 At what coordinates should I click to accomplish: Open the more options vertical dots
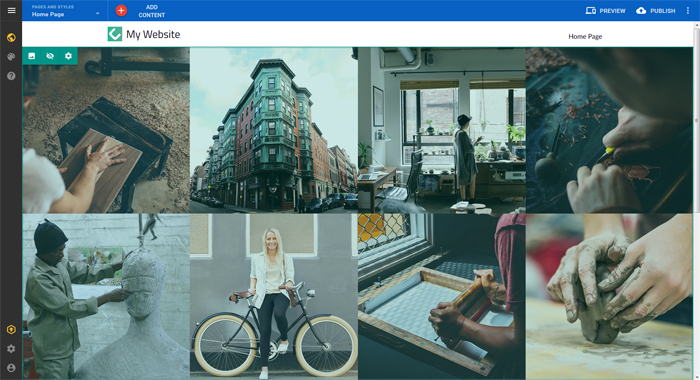[688, 11]
